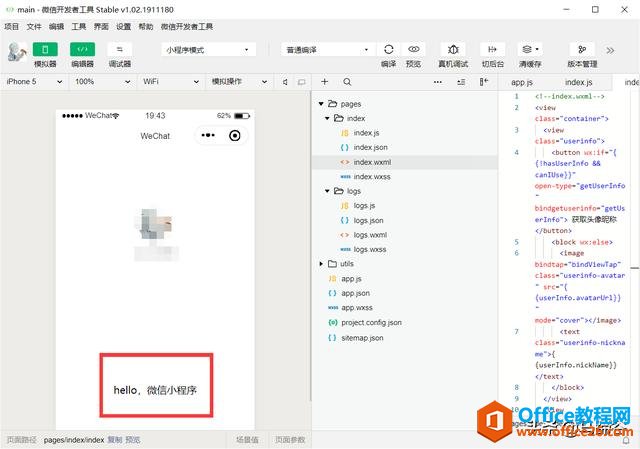
Task: Open the file tree more options ellipsis
Action: click(x=438, y=82)
